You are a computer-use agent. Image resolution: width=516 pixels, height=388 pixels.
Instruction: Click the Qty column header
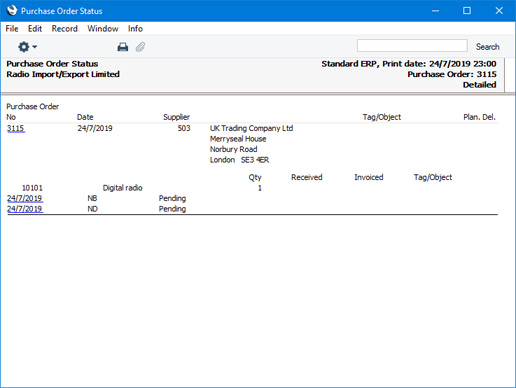point(255,177)
